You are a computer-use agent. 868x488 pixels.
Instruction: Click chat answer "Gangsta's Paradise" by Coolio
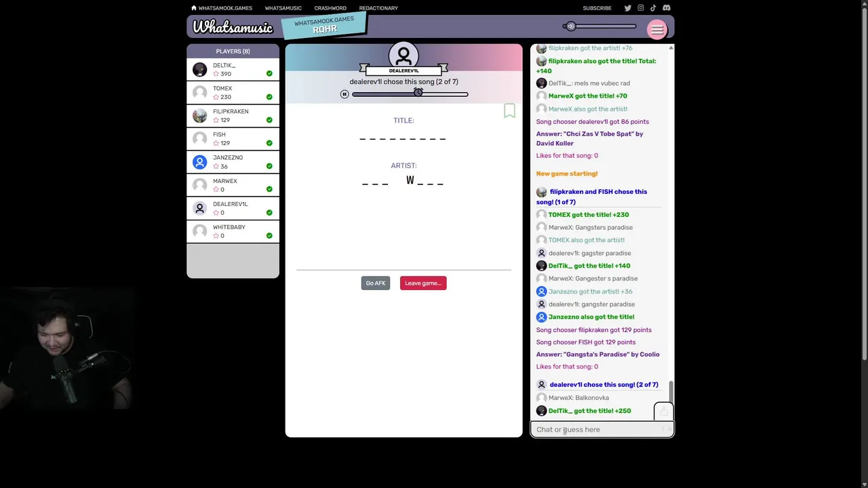tap(597, 354)
